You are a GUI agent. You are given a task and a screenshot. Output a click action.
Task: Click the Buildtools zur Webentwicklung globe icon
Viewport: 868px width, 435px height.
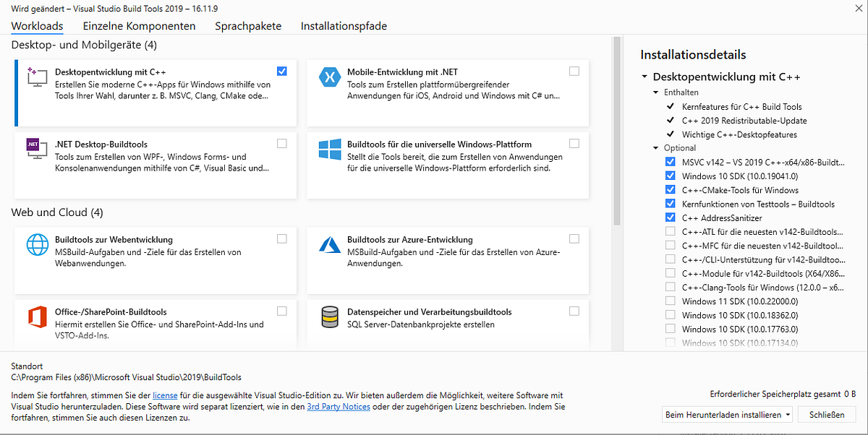pos(36,245)
